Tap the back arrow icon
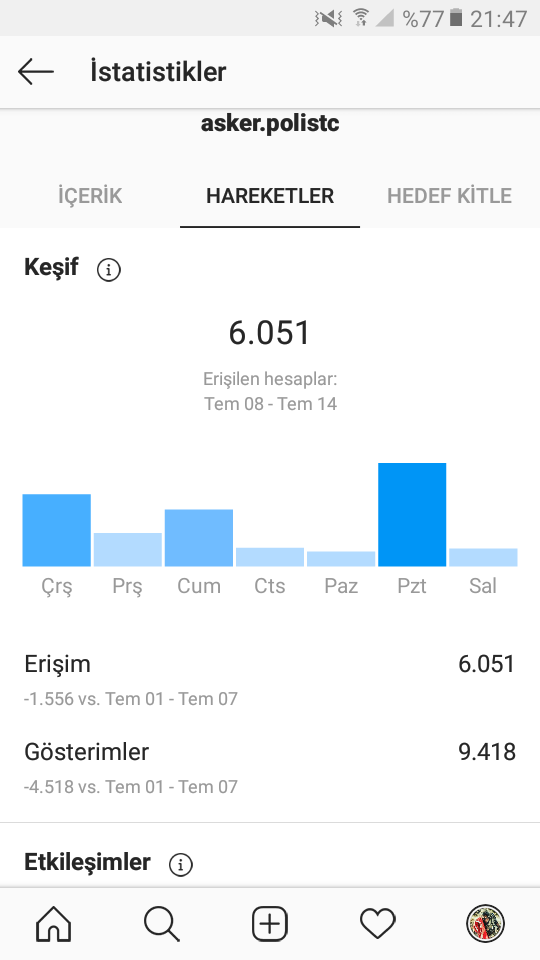This screenshot has height=960, width=540. (x=36, y=72)
